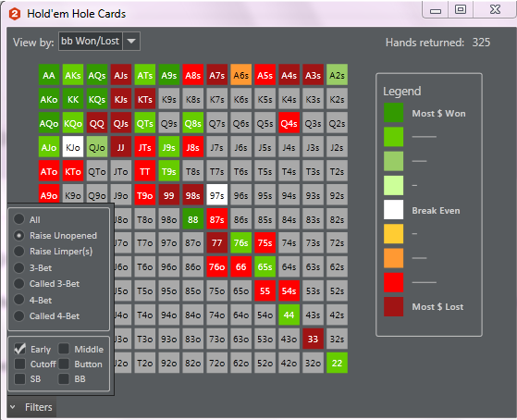Click the yellow legend swatch
This screenshot has width=517, height=420.
coord(393,233)
